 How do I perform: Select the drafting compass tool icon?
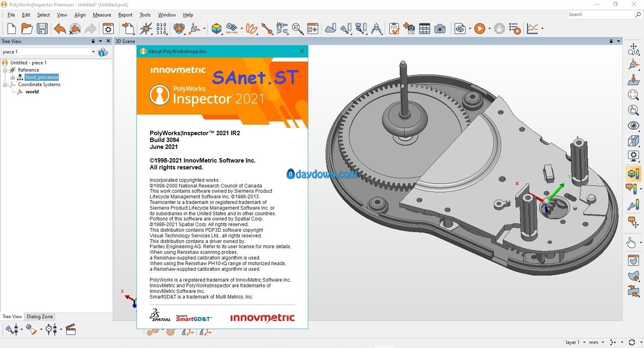pyautogui.click(x=376, y=29)
